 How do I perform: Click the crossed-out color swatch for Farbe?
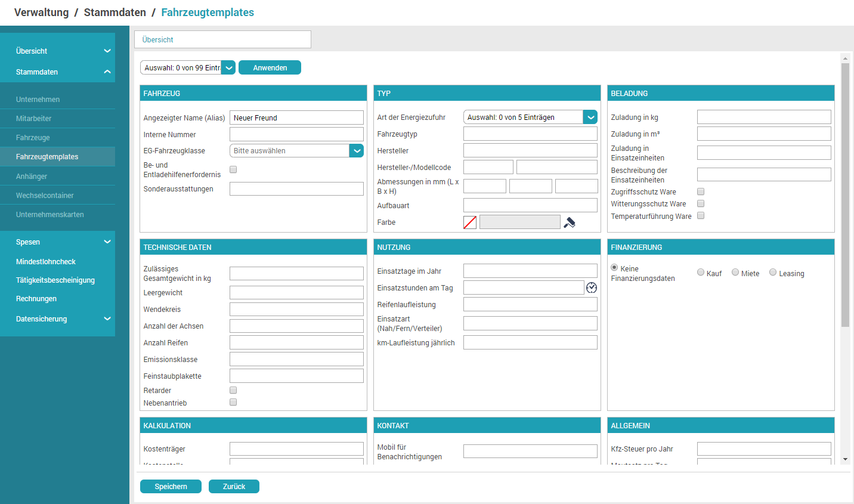470,222
